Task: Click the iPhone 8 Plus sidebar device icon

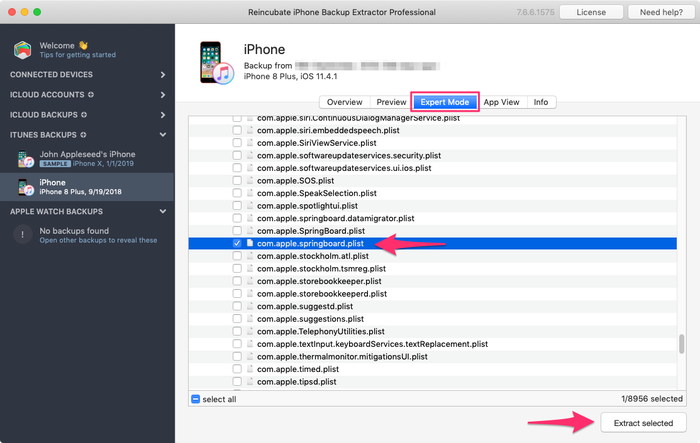Action: [25, 187]
